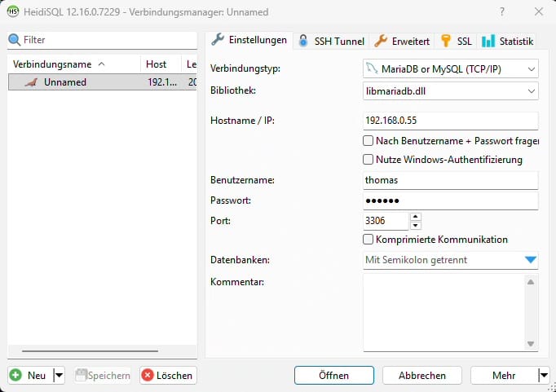The width and height of the screenshot is (556, 392).
Task: Click the padlock icon on SSH Tunnel tab
Action: pyautogui.click(x=303, y=41)
